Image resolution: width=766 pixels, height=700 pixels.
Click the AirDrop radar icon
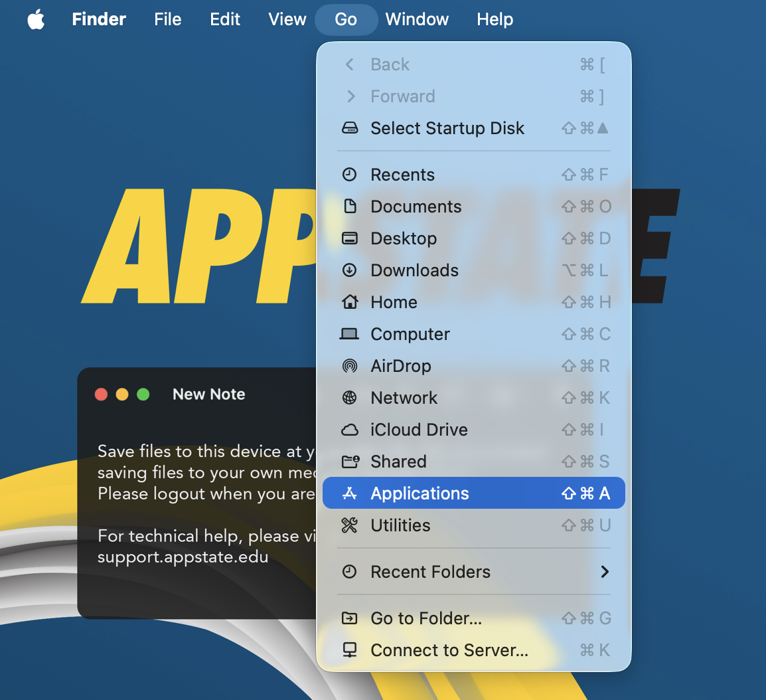tap(349, 366)
